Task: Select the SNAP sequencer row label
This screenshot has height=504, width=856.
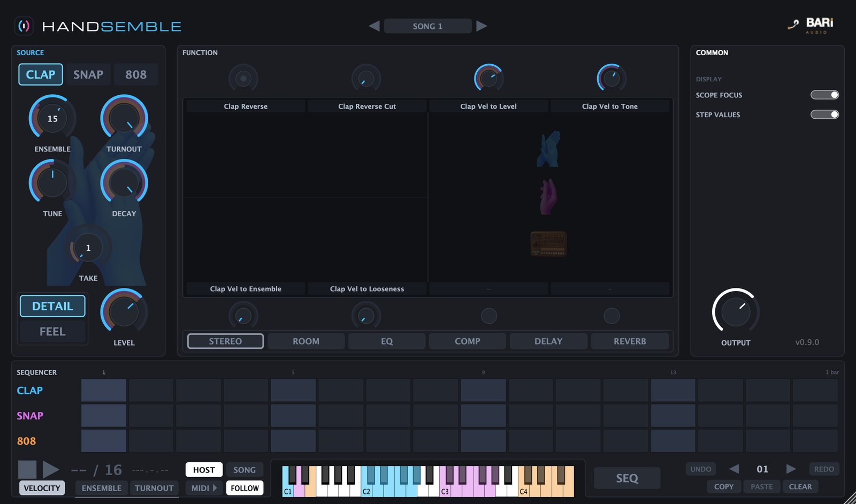Action: pyautogui.click(x=30, y=416)
